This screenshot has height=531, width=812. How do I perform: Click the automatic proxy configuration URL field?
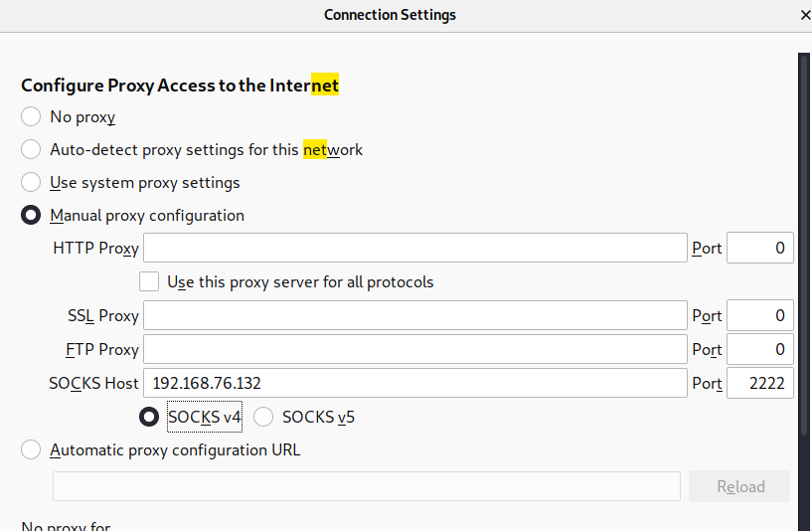[x=366, y=486]
